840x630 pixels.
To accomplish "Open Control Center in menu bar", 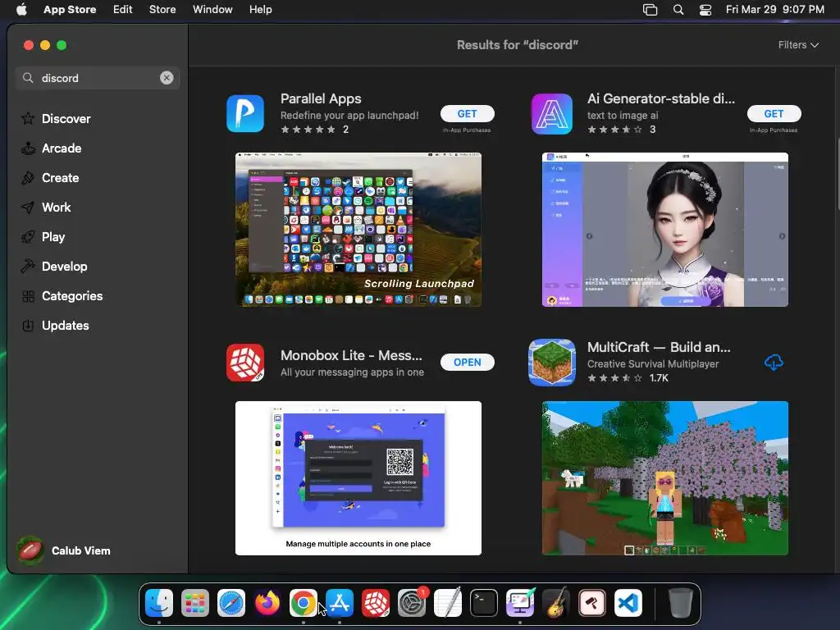I will click(x=705, y=10).
